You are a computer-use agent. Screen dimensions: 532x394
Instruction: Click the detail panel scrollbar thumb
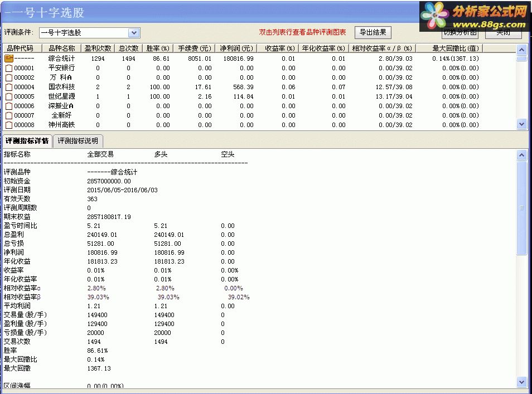(x=521, y=207)
